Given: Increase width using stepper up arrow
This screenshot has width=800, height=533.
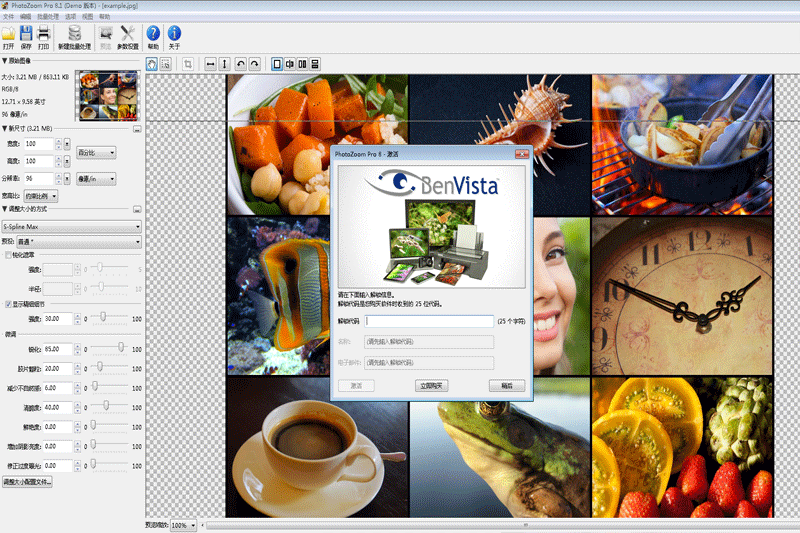Looking at the screenshot, I should click(x=59, y=141).
